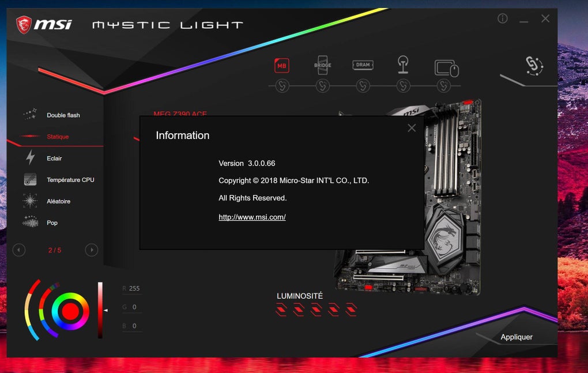Screen dimensions: 588x373
Task: Set luminosité to fifth level
Action: (x=351, y=310)
